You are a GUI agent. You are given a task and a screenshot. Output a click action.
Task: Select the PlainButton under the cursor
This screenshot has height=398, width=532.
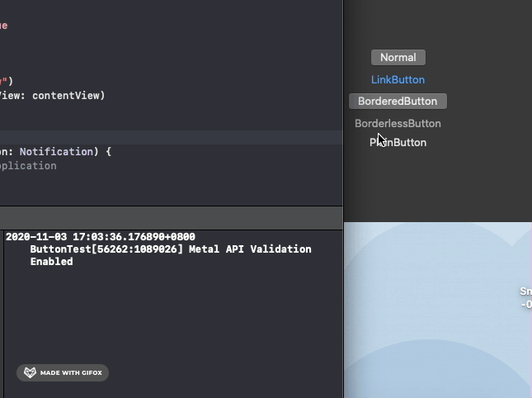click(399, 143)
